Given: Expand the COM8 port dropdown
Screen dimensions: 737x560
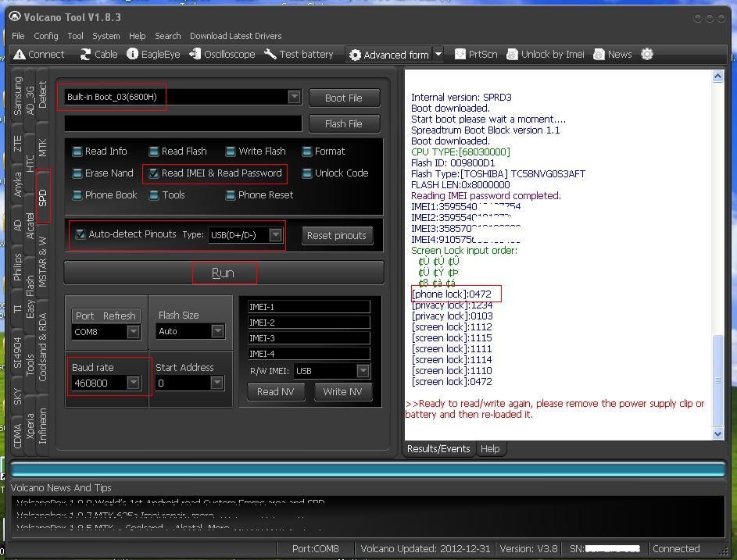Looking at the screenshot, I should tap(134, 332).
